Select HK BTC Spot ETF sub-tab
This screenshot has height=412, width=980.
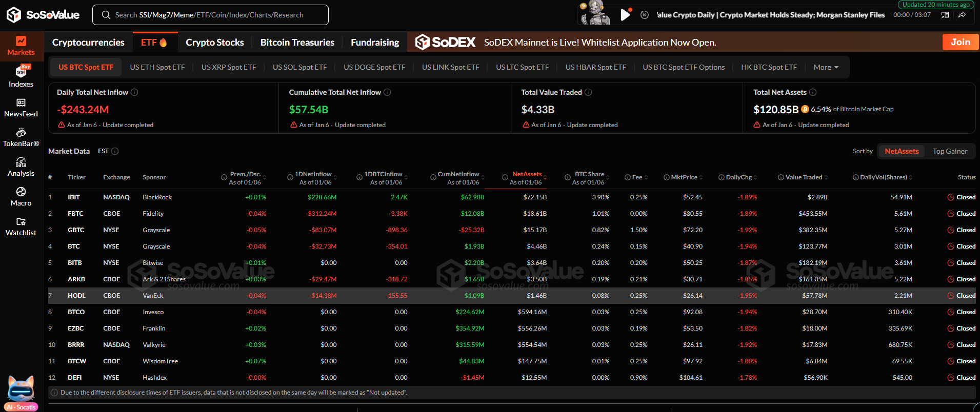click(769, 67)
